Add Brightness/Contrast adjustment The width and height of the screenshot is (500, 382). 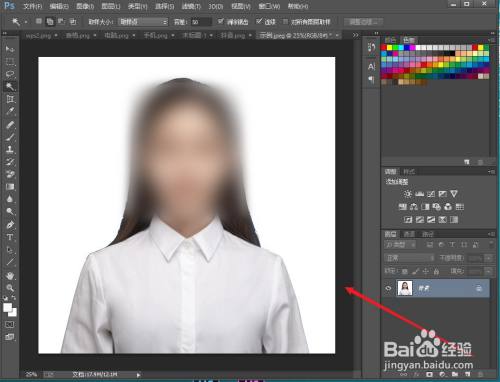pyautogui.click(x=408, y=194)
